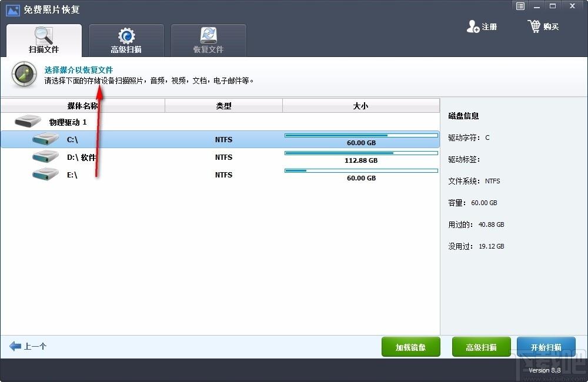Open the 恢复文件 tab
The width and height of the screenshot is (588, 382).
pyautogui.click(x=208, y=41)
